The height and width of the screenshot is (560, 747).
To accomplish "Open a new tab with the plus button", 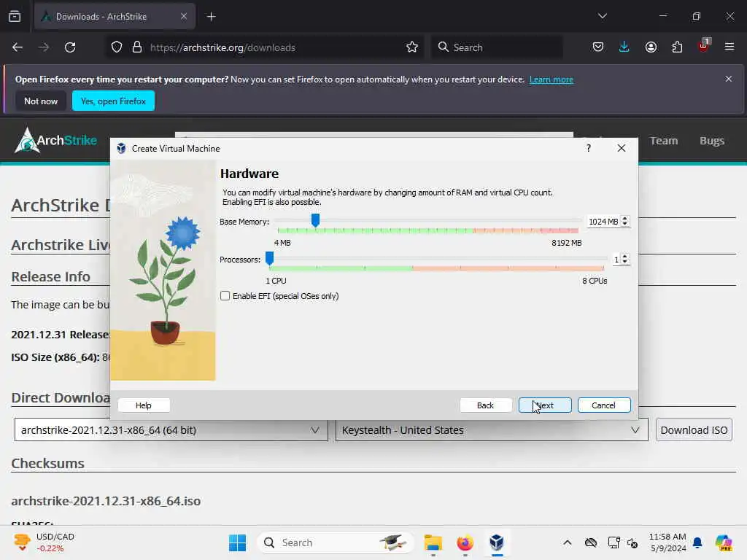I will click(211, 17).
